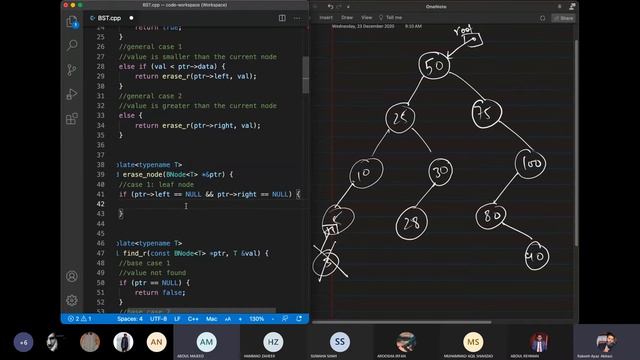
Task: Click the AM participant avatar
Action: tap(206, 342)
